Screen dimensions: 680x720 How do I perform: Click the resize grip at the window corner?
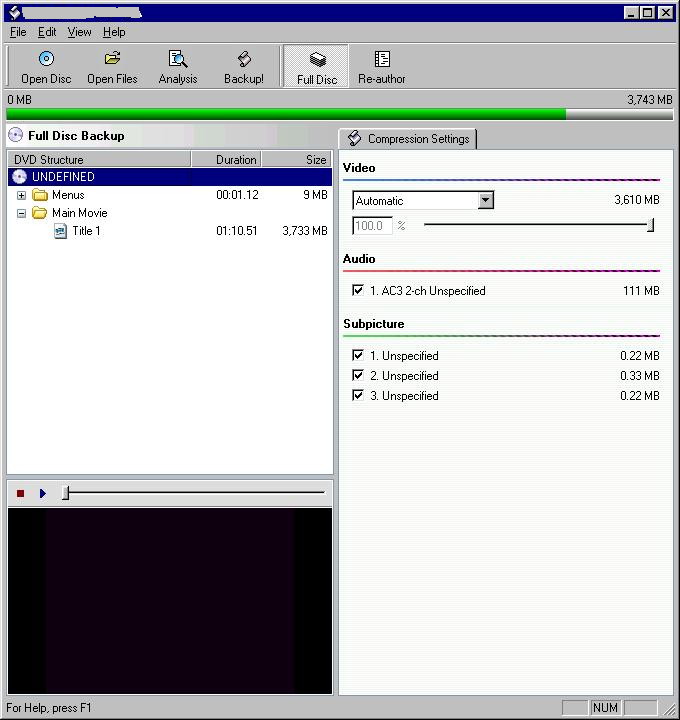(x=669, y=709)
